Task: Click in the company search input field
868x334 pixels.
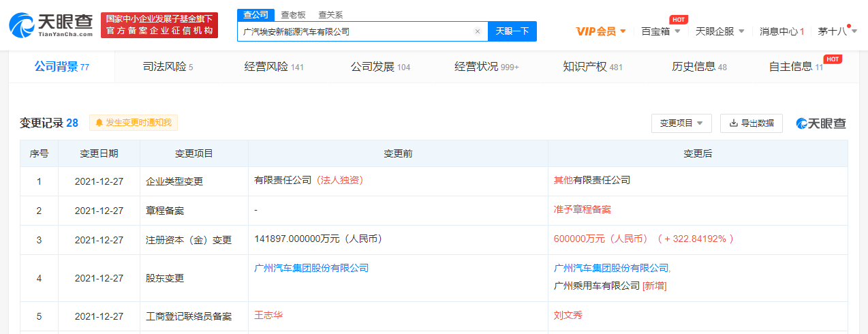Action: (354, 31)
